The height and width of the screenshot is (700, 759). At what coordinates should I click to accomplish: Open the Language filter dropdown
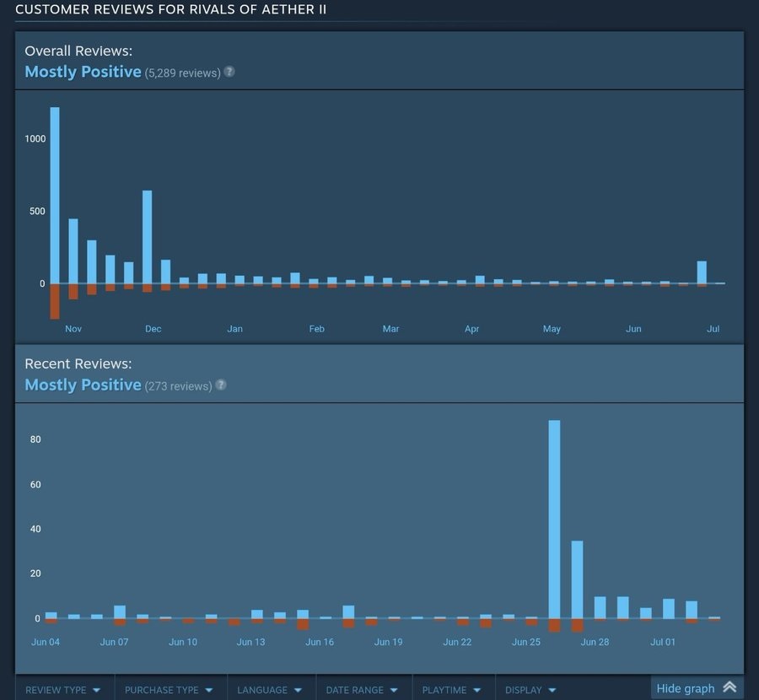coord(269,689)
